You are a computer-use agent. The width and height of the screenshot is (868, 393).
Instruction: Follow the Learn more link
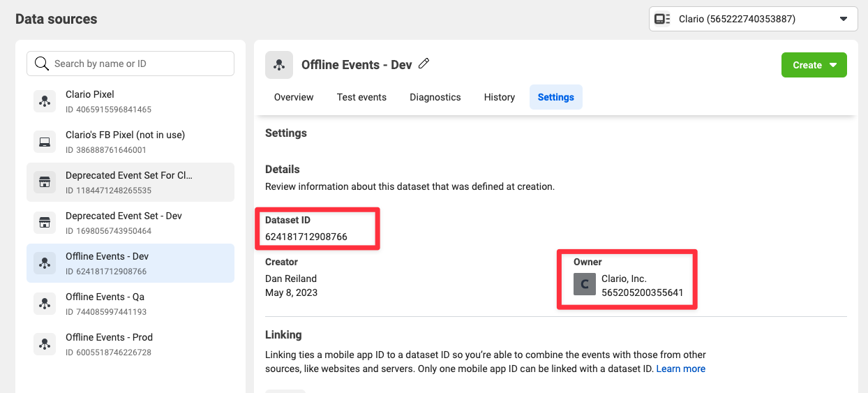click(x=680, y=369)
